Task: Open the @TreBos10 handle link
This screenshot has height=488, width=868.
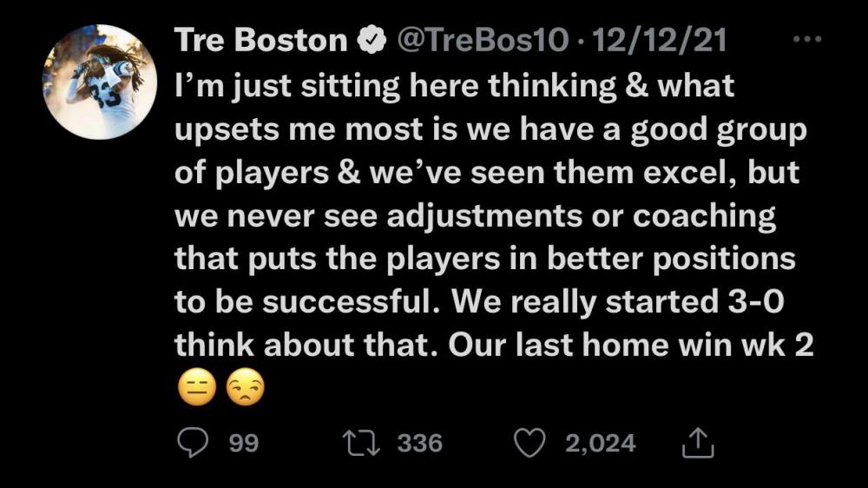Action: point(481,41)
